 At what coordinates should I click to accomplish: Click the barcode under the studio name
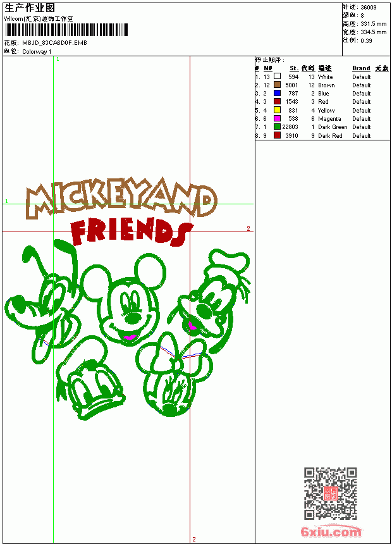tap(66, 30)
